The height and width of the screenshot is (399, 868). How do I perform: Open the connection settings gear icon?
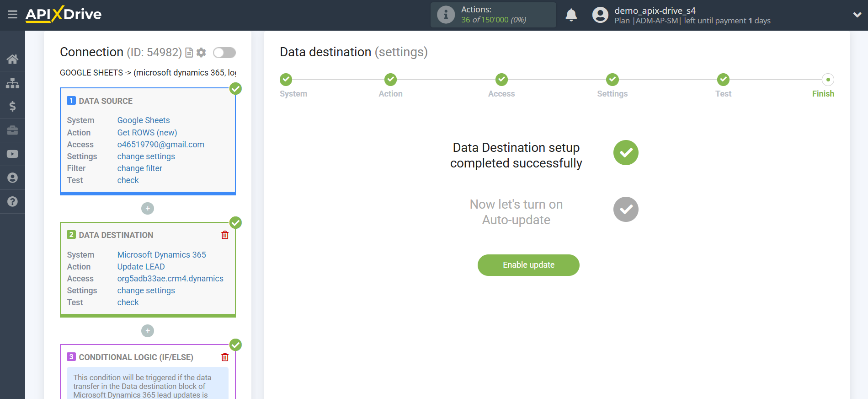(201, 53)
